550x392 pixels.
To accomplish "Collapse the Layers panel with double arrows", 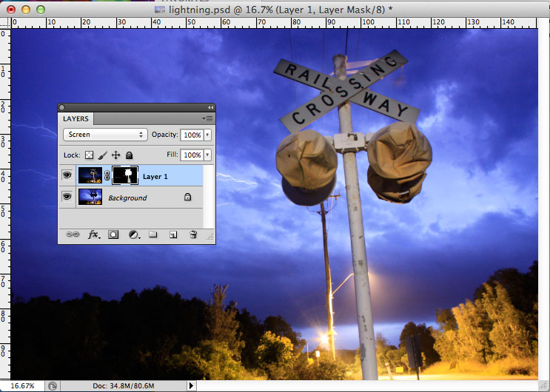I will pos(210,107).
